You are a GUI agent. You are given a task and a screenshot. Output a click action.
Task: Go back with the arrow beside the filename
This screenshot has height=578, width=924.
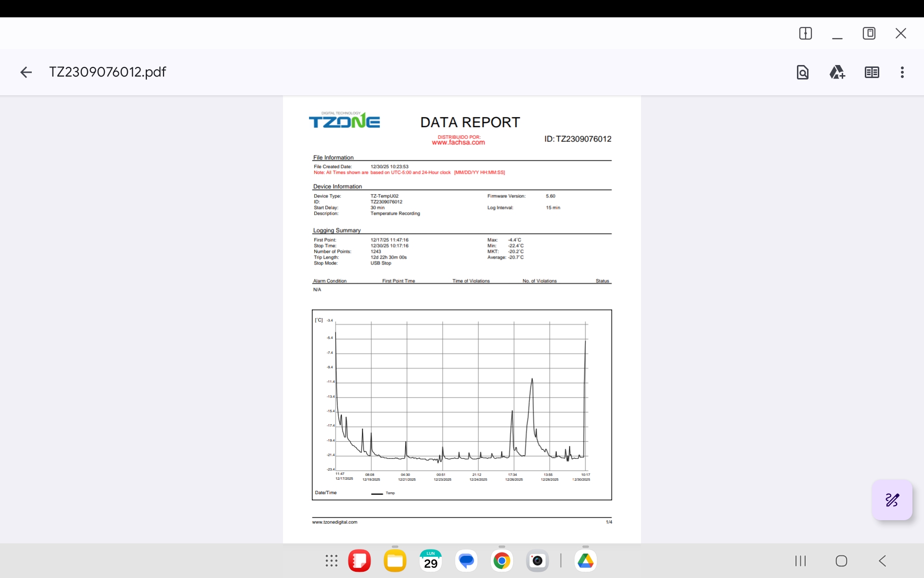click(26, 72)
